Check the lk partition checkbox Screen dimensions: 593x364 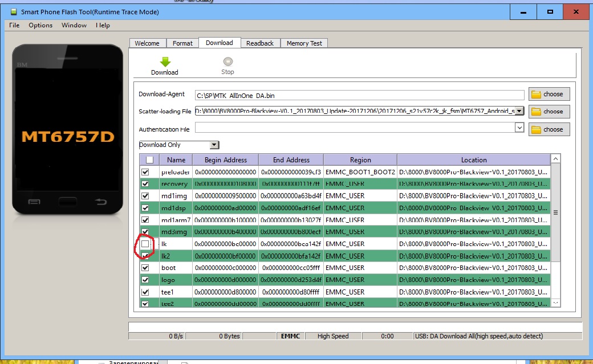pos(145,244)
